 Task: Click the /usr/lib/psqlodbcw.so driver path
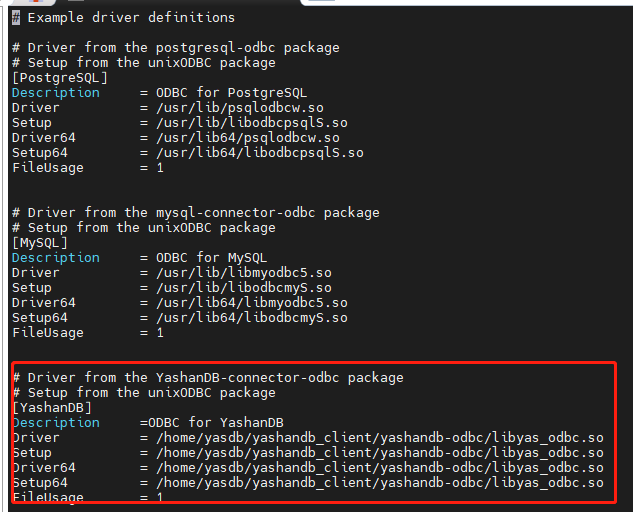240,108
